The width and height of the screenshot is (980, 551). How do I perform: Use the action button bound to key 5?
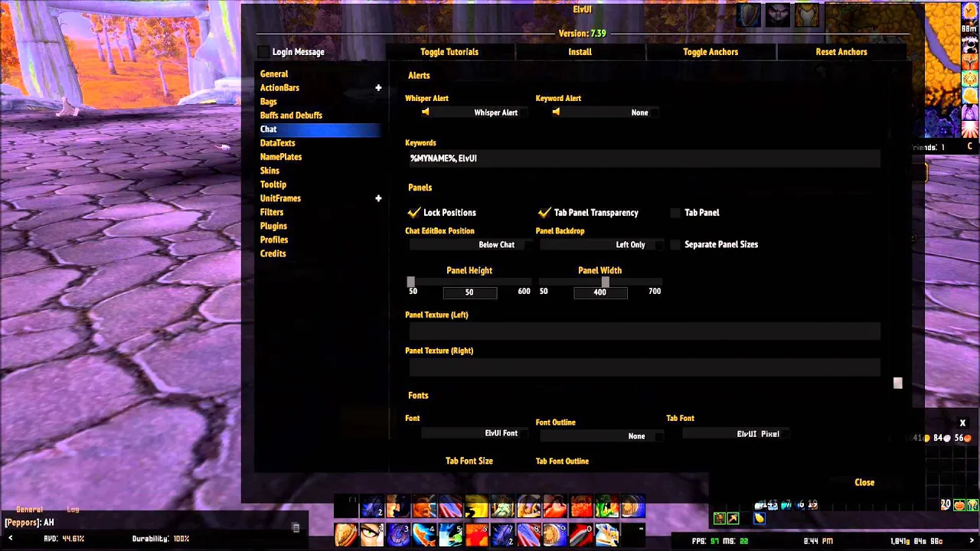(x=450, y=533)
